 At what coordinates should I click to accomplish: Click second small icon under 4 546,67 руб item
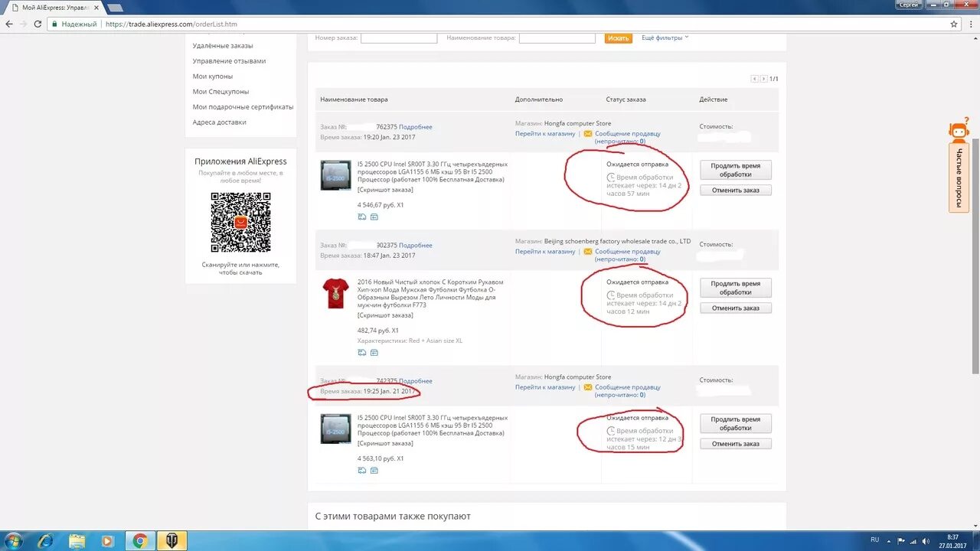tap(374, 217)
